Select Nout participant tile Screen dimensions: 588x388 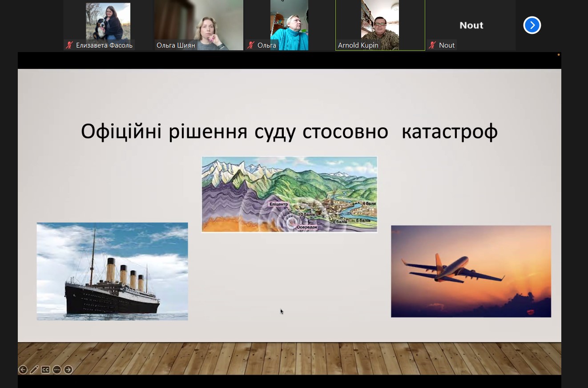471,25
